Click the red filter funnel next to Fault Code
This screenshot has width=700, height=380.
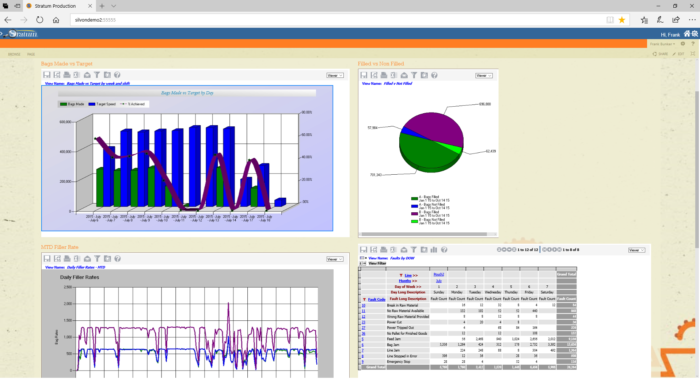coord(364,299)
